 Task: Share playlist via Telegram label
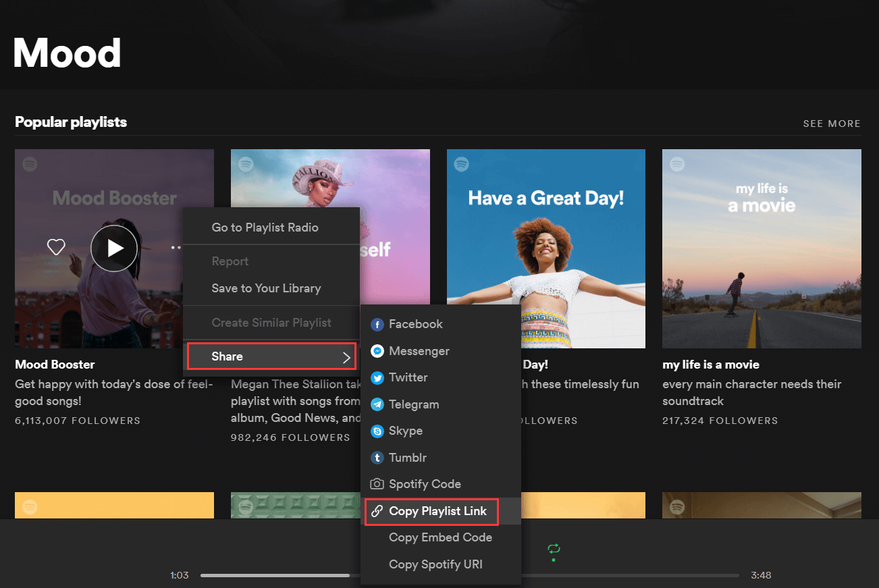414,404
